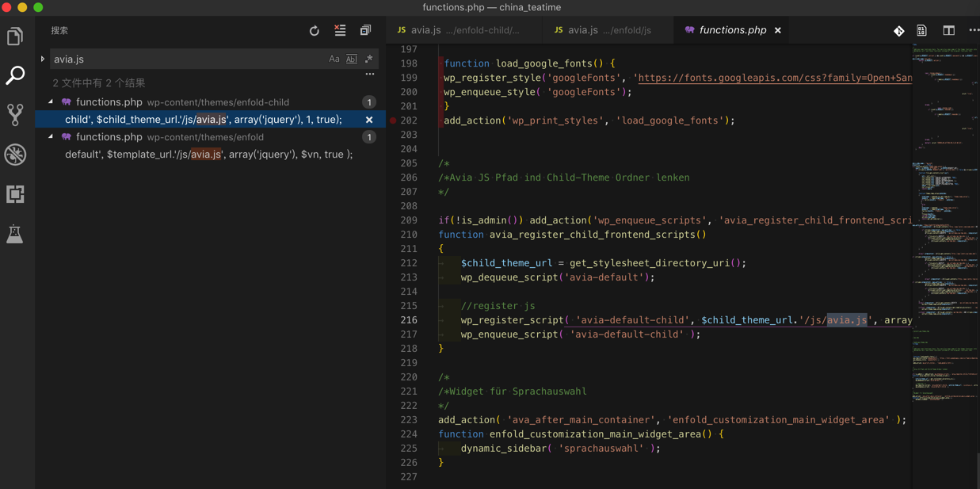Open the Explorer view in the activity bar
980x489 pixels.
pyautogui.click(x=15, y=36)
